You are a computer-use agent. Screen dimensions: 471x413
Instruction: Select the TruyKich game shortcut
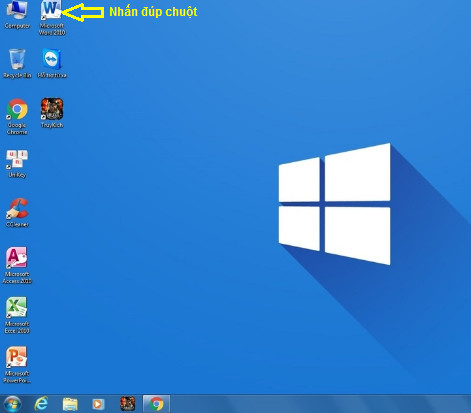[x=52, y=113]
